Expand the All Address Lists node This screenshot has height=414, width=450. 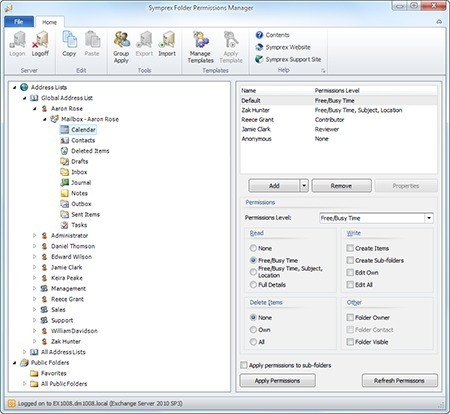coord(24,352)
